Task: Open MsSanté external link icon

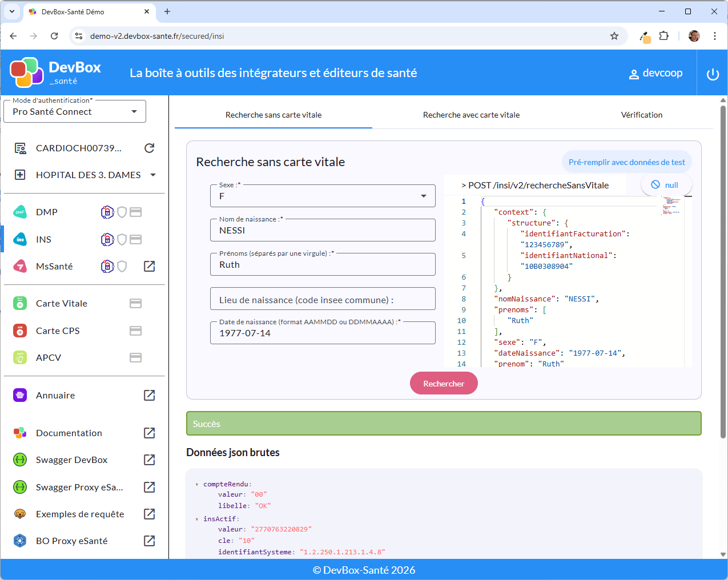Action: pos(150,266)
